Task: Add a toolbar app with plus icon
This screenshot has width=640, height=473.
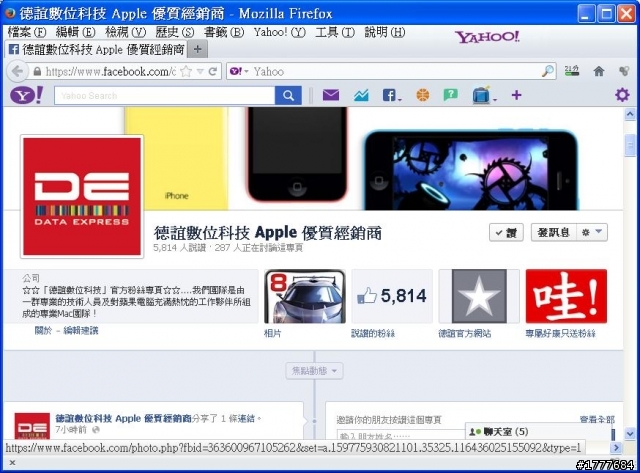Action: click(x=516, y=95)
